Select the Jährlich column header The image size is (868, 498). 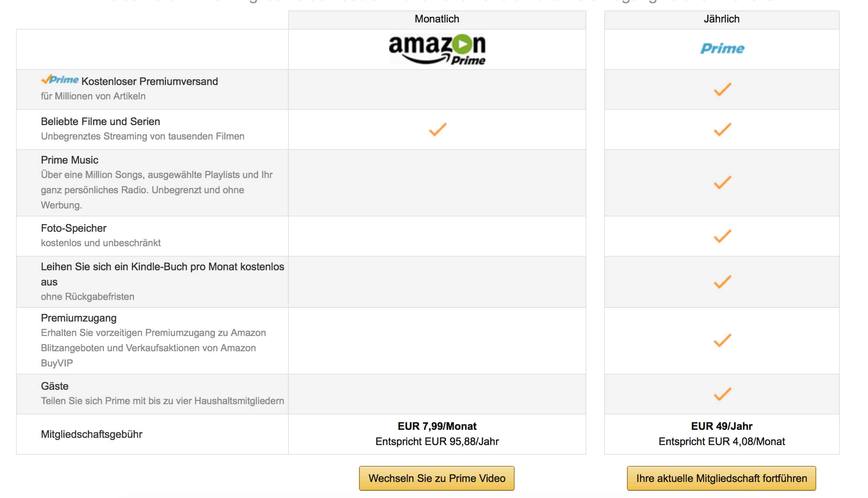tap(722, 19)
